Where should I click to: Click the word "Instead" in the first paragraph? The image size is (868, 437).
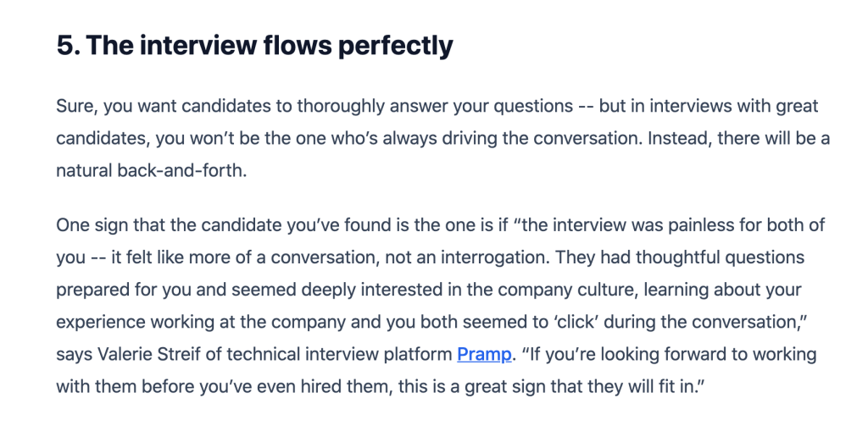click(x=678, y=138)
